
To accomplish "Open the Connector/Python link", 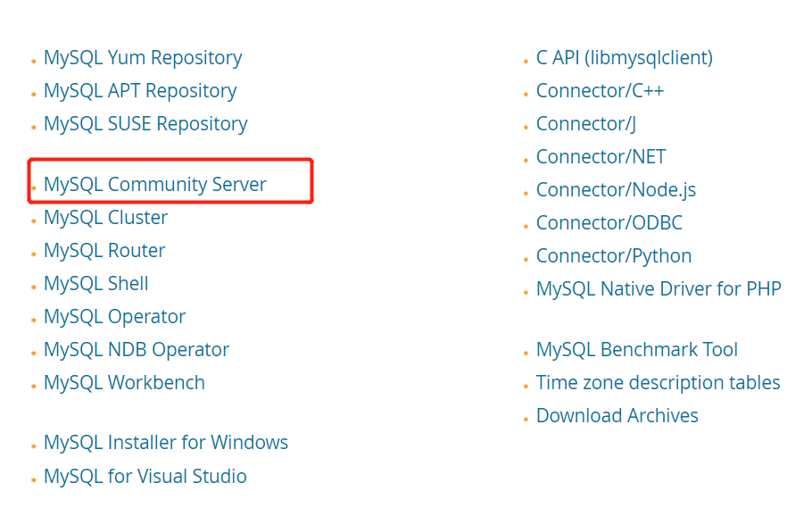I will click(614, 256).
